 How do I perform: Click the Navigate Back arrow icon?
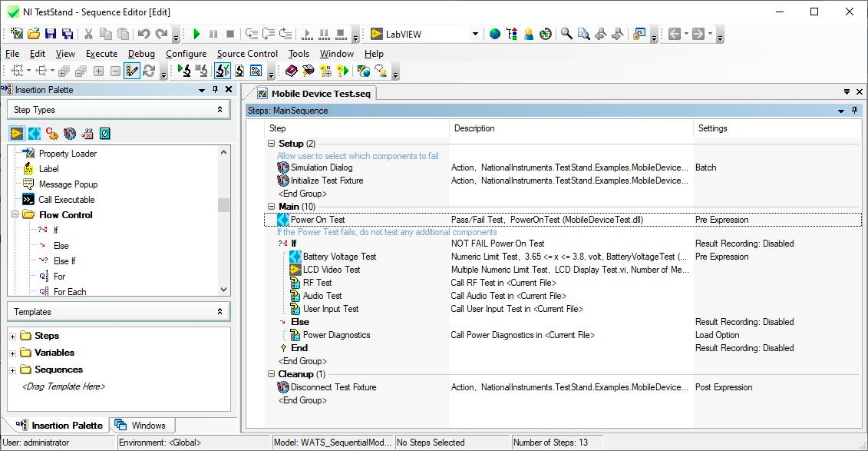[x=674, y=34]
